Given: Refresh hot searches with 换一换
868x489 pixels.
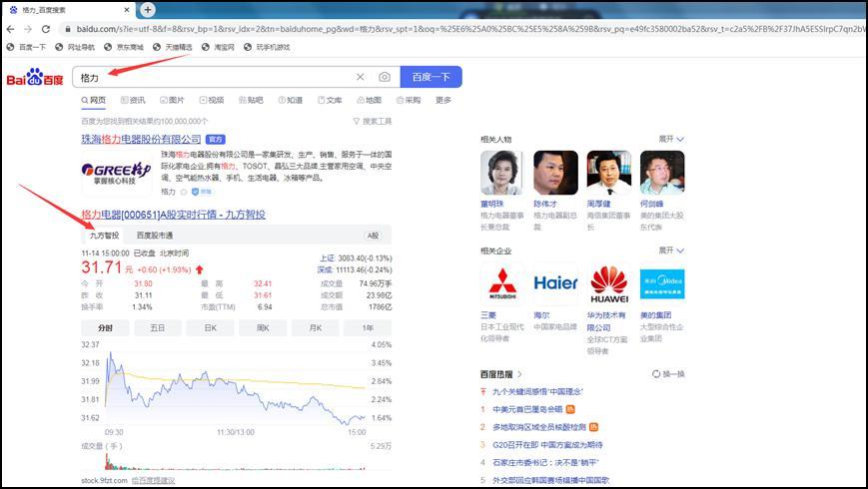Looking at the screenshot, I should coord(668,374).
